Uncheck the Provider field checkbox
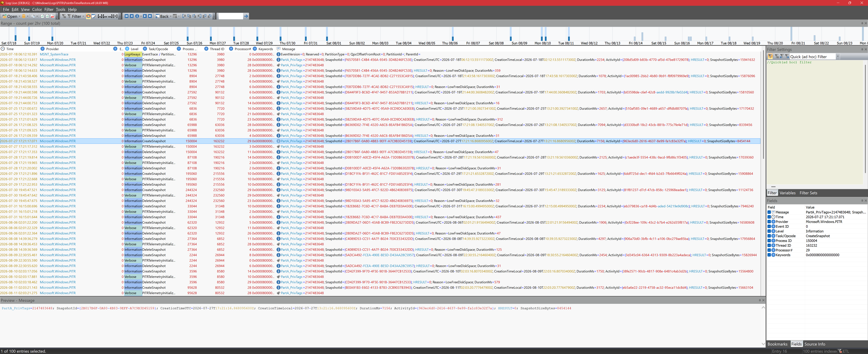The image size is (868, 354). (x=769, y=222)
